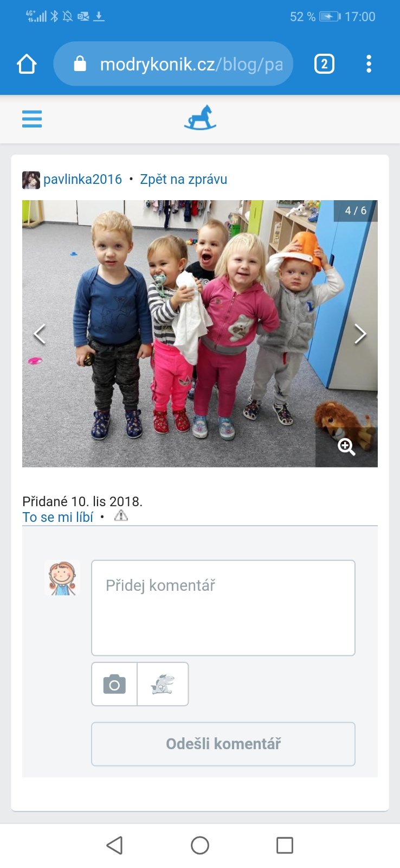
Task: Tap pavlinka2016's small avatar picture
Action: (x=31, y=180)
